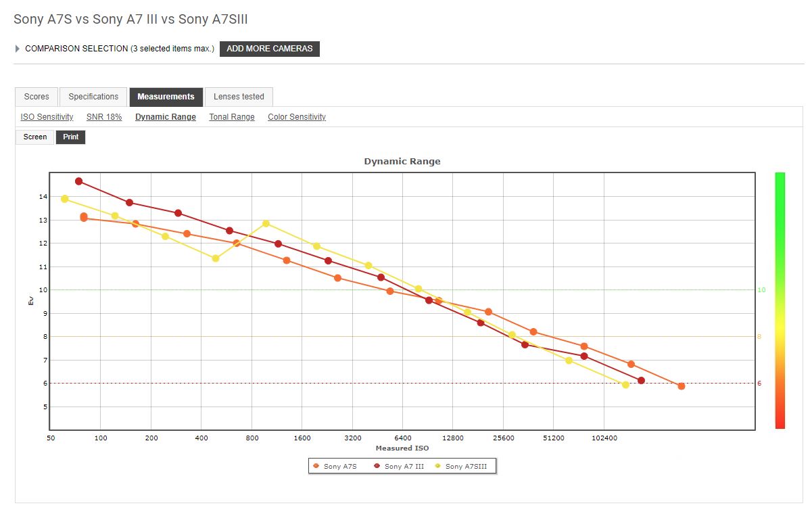The image size is (812, 510).
Task: Click the 5 label on the Ev axis
Action: click(45, 407)
